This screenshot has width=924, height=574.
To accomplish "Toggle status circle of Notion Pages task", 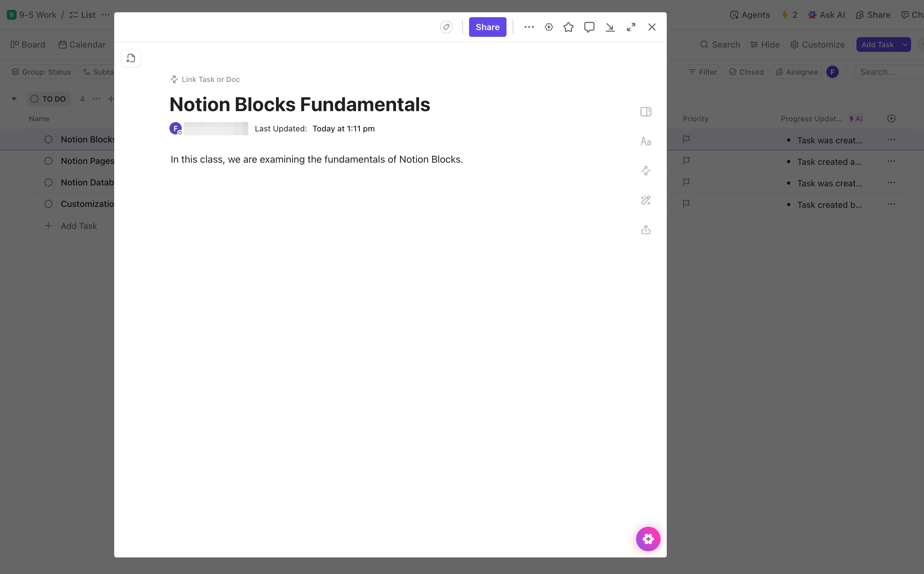I will [49, 161].
